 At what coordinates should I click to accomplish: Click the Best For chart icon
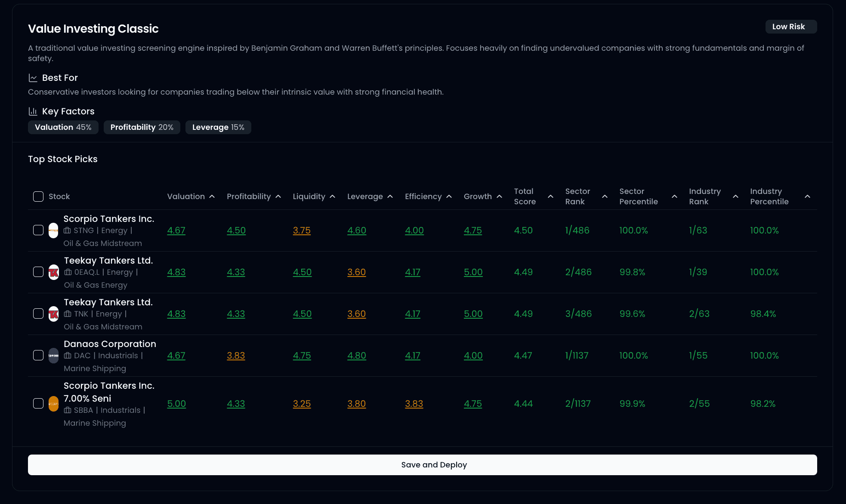click(33, 78)
